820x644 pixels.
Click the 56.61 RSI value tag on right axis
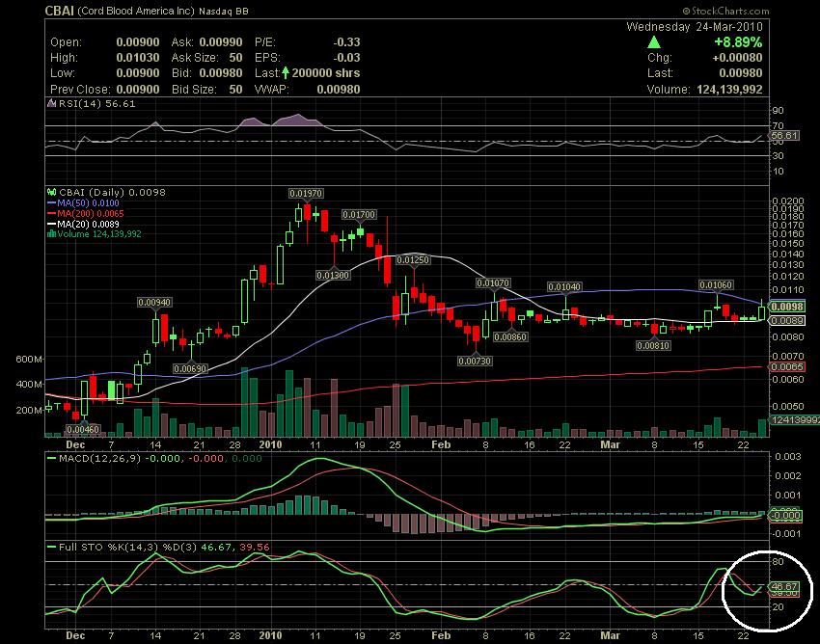pos(784,135)
